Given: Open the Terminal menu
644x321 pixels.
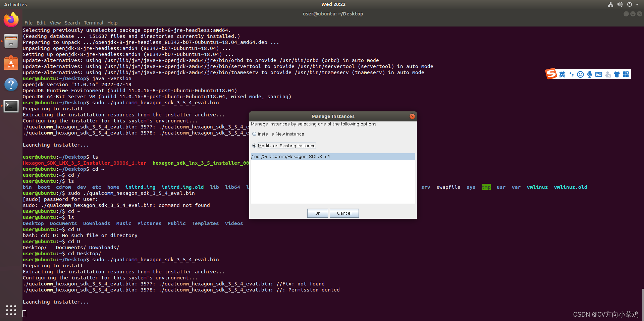Looking at the screenshot, I should point(93,22).
